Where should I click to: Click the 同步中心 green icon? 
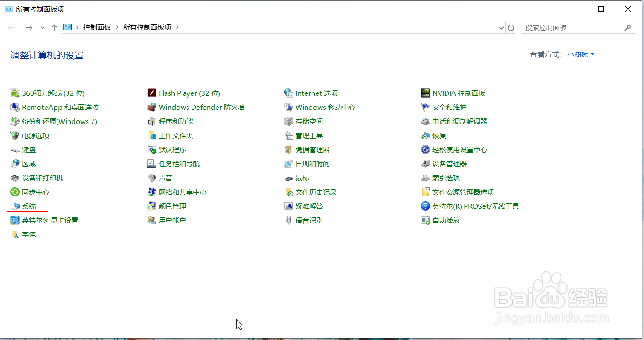(x=15, y=192)
